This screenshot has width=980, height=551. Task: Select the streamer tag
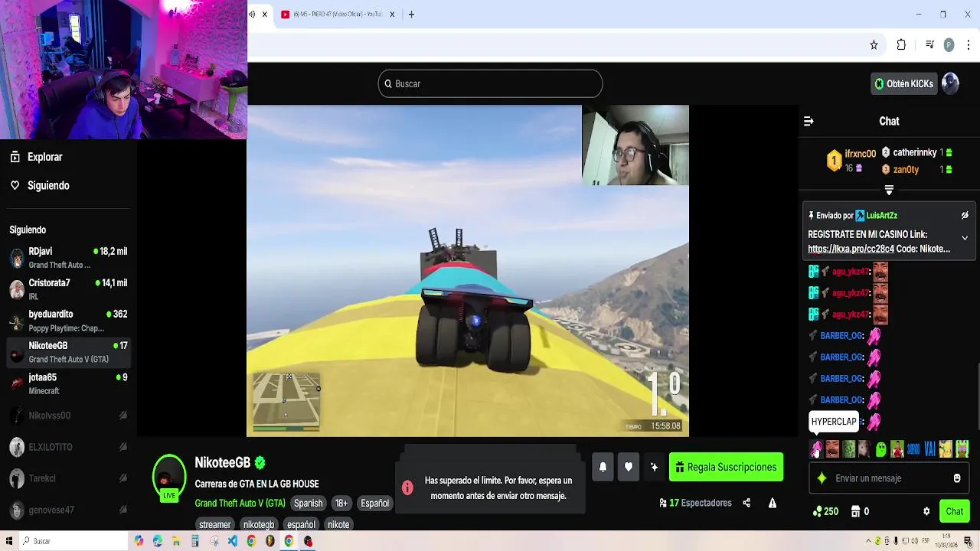pos(214,524)
